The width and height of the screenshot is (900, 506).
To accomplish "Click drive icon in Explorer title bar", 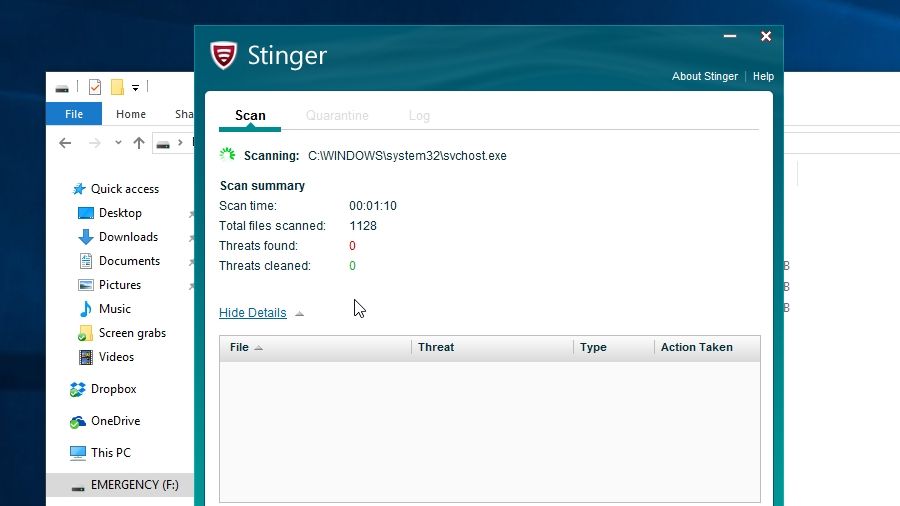I will [x=62, y=88].
